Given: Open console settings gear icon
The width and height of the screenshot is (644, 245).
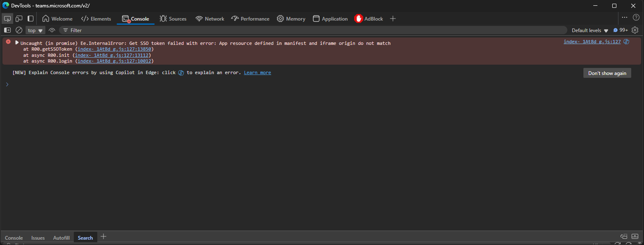Looking at the screenshot, I should [x=635, y=30].
